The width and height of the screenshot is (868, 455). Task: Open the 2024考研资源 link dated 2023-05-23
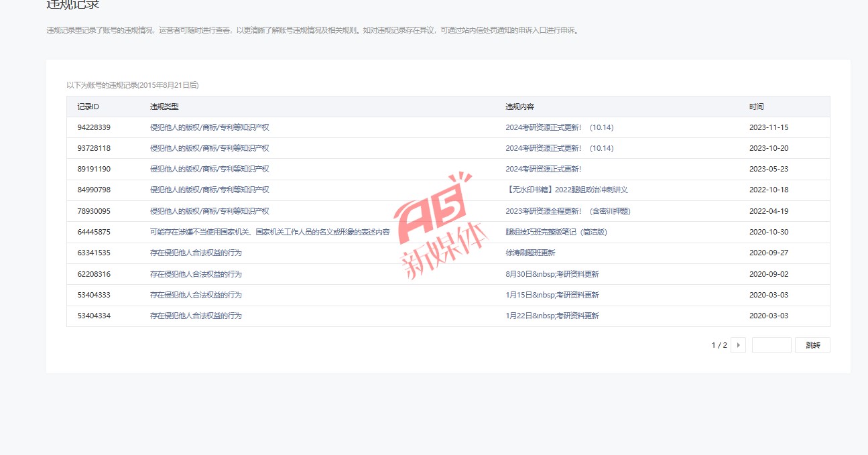(x=543, y=169)
